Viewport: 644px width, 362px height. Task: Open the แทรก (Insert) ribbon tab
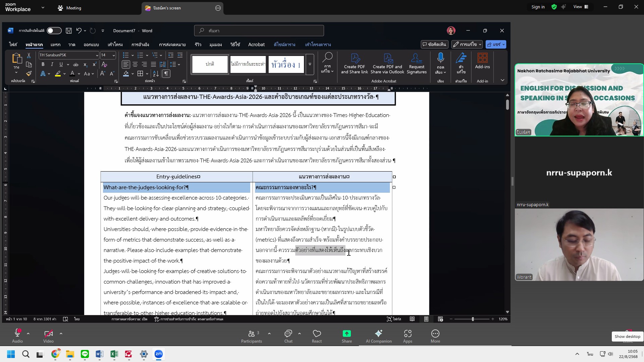pyautogui.click(x=55, y=45)
